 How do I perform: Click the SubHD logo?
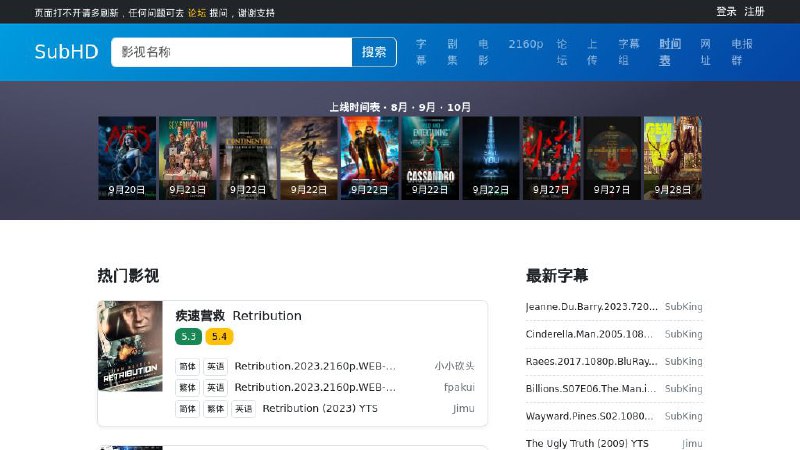pyautogui.click(x=66, y=52)
